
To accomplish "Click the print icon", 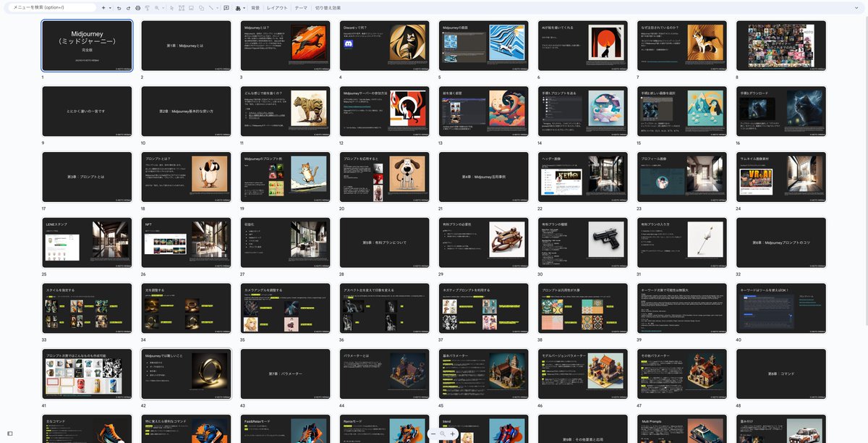I will (137, 7).
